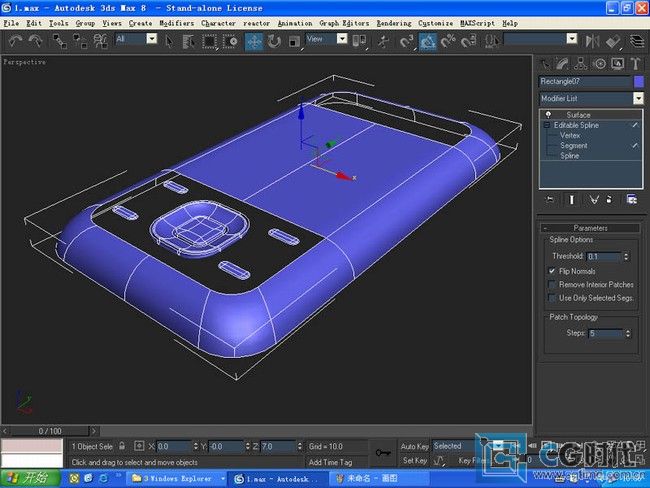Select the Vertex sub-object level
The image size is (650, 488).
[570, 135]
